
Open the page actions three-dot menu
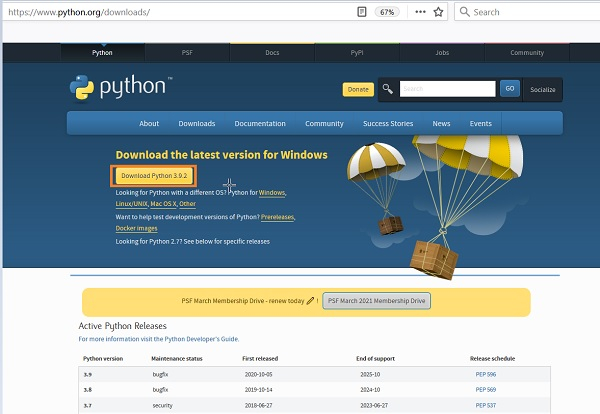(421, 12)
